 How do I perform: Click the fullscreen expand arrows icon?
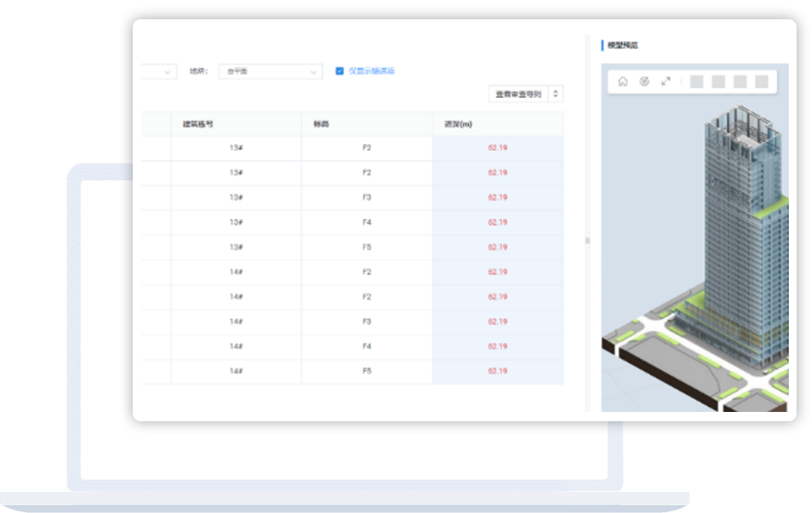(x=666, y=82)
